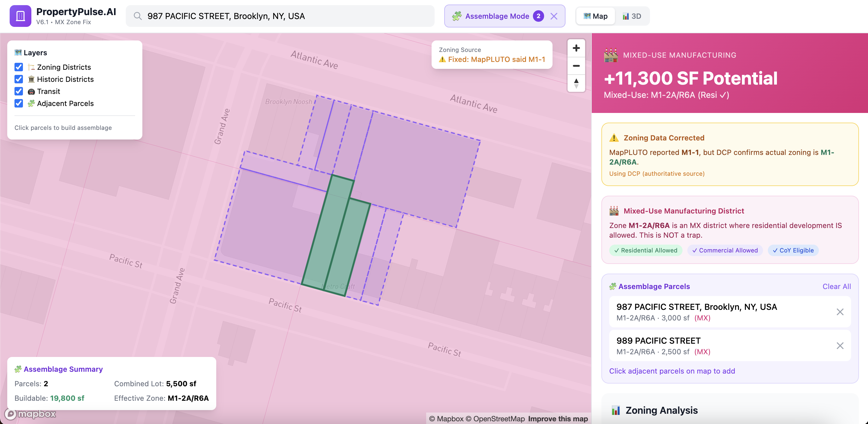Image resolution: width=868 pixels, height=424 pixels.
Task: Switch to the 3D view tab
Action: pos(632,16)
